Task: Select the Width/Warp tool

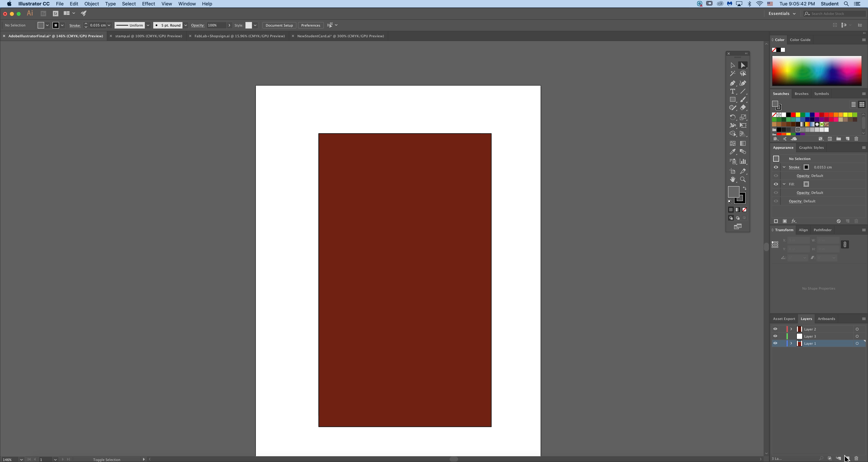Action: click(x=733, y=126)
